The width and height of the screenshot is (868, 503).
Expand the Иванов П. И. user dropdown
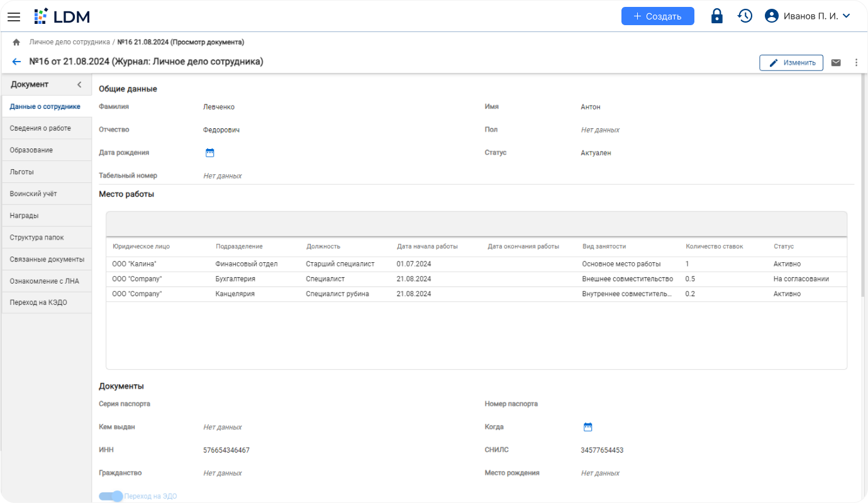(846, 16)
